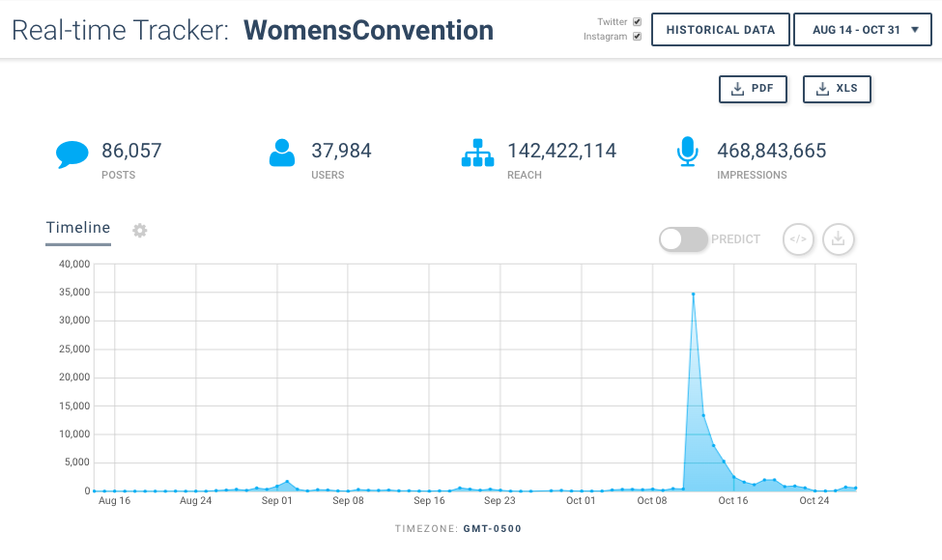This screenshot has height=560, width=942.
Task: Uncheck the Twitter checkbox
Action: (638, 21)
